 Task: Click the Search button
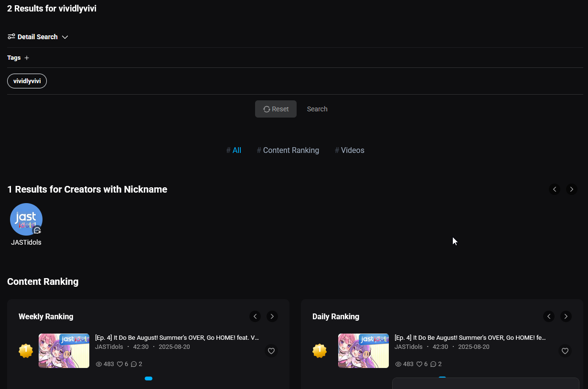(317, 109)
